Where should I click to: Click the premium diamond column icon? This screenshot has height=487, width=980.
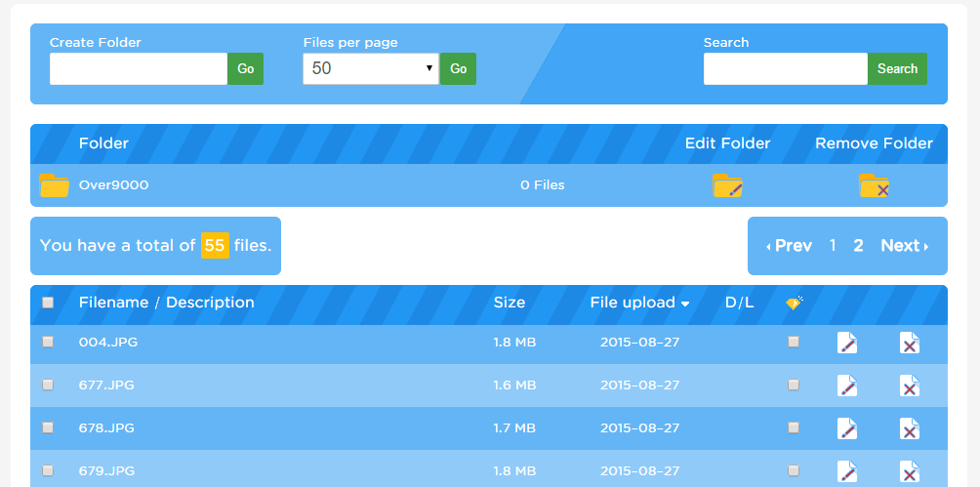coord(794,304)
